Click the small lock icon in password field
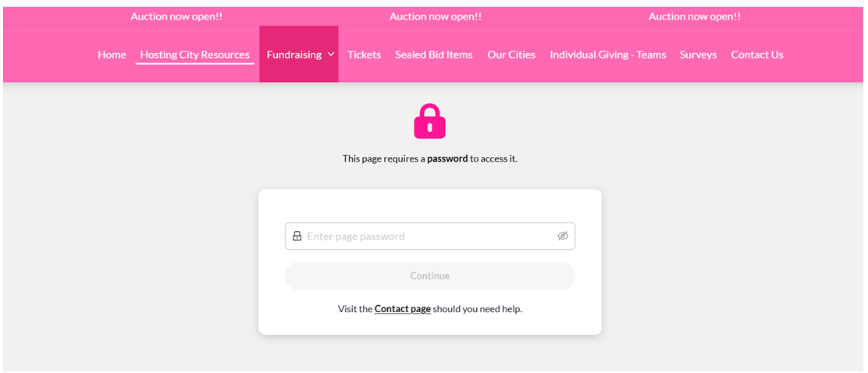Viewport: 868px width, 373px height. pyautogui.click(x=297, y=236)
